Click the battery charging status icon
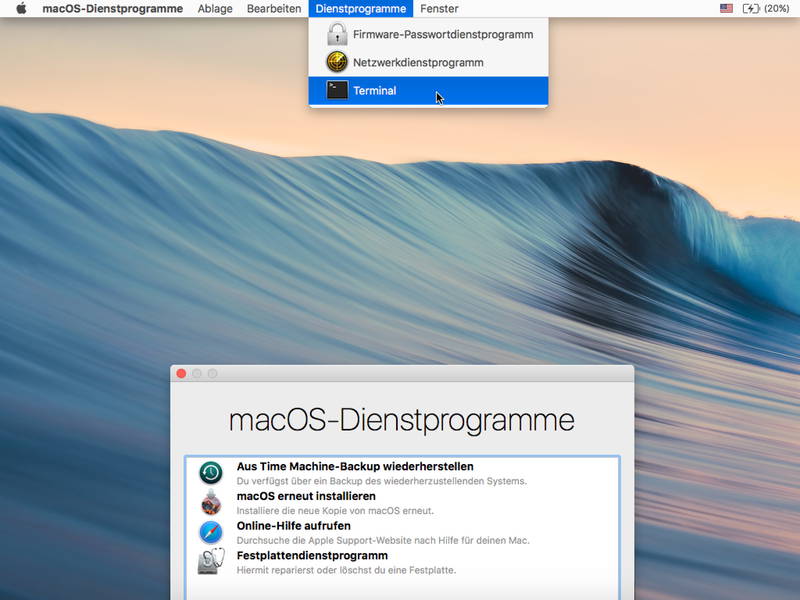Viewport: 800px width, 600px height. (x=751, y=9)
